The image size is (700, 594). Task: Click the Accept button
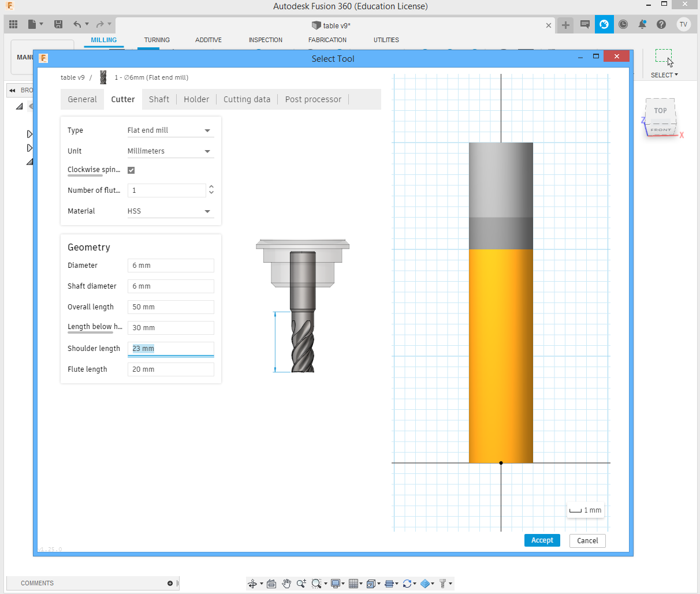coord(542,540)
